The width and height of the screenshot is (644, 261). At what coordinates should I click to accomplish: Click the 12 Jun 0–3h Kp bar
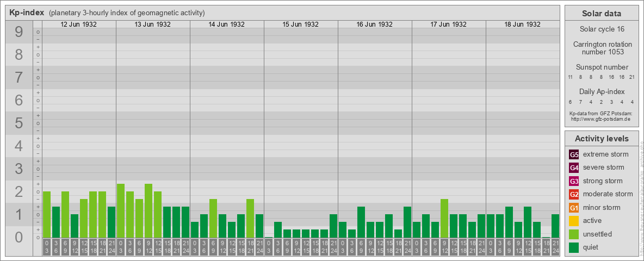pyautogui.click(x=47, y=214)
